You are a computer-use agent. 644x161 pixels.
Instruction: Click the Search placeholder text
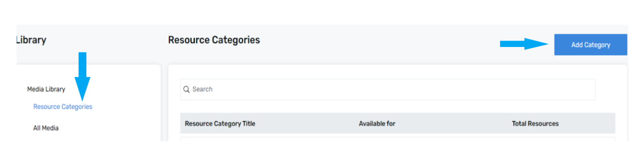(x=202, y=89)
